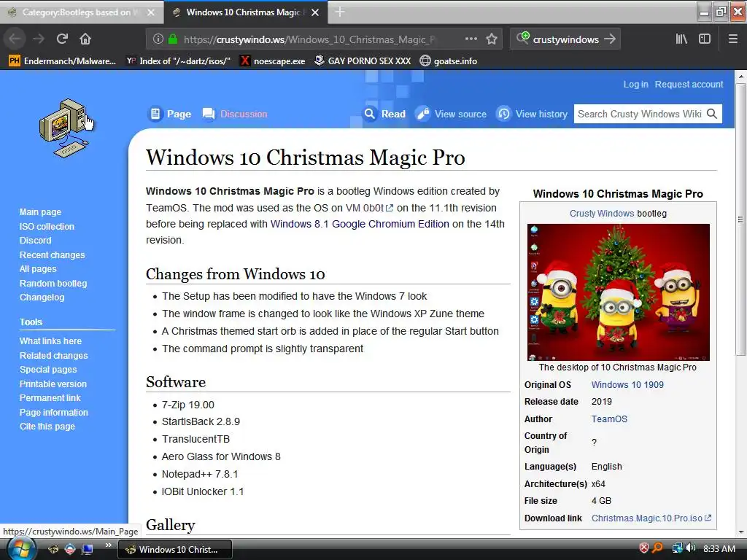Click Request account link
The image size is (747, 560).
click(689, 85)
